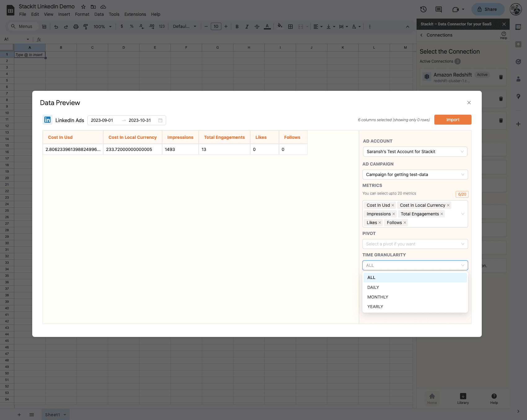This screenshot has height=420, width=527.
Task: Click the redo icon in toolbar
Action: pyautogui.click(x=66, y=27)
